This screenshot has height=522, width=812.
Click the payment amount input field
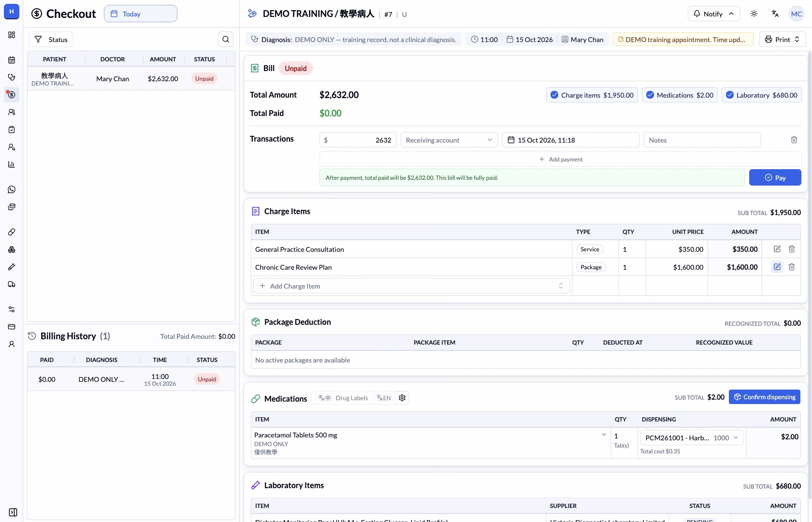(358, 140)
